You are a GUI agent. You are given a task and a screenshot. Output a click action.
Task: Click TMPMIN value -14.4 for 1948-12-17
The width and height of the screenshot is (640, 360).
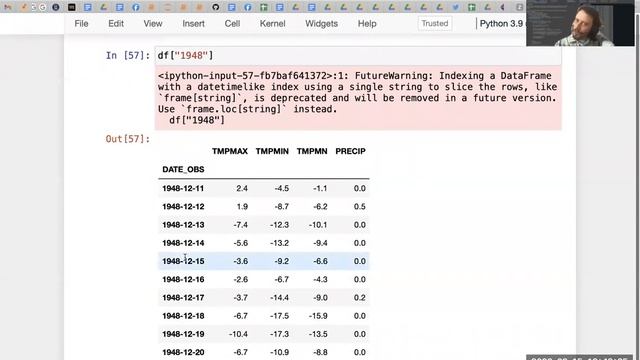point(280,298)
